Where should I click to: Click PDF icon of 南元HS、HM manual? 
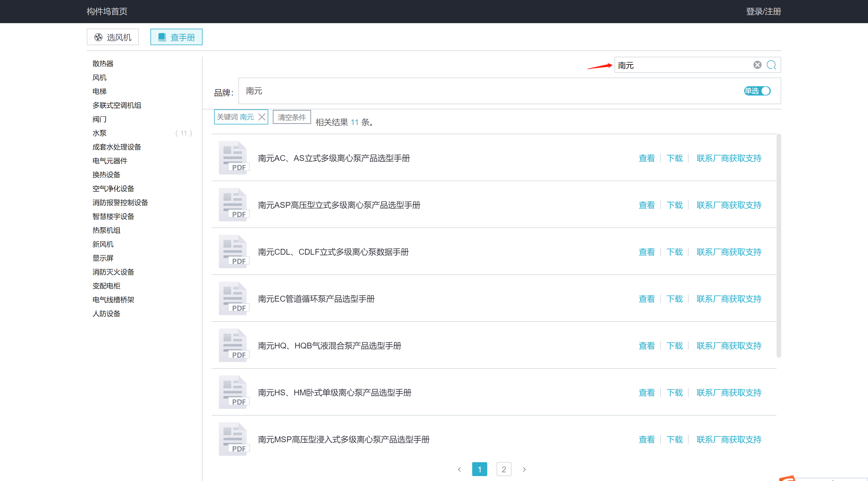click(x=234, y=392)
